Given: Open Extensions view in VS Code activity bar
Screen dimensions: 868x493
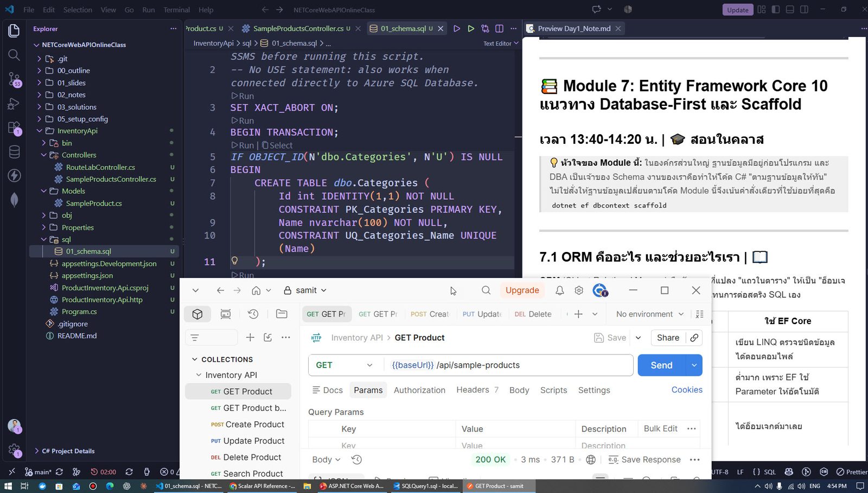Looking at the screenshot, I should (x=14, y=128).
